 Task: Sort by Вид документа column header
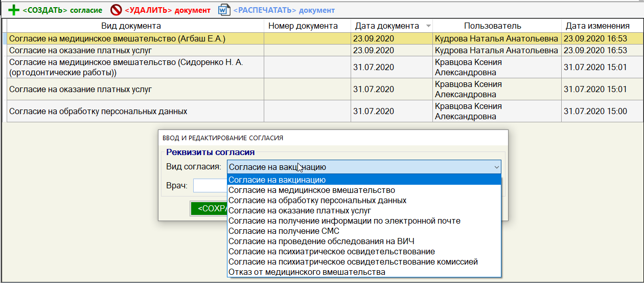[x=131, y=26]
